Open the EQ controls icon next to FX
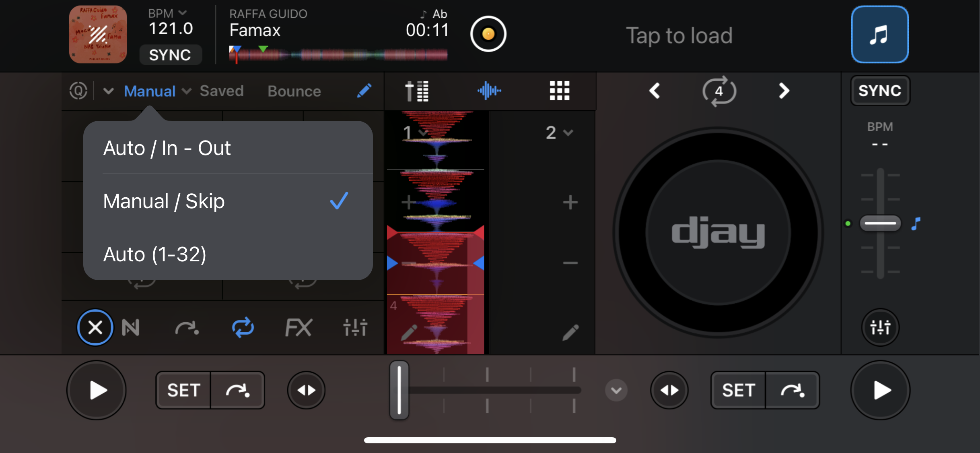 355,327
